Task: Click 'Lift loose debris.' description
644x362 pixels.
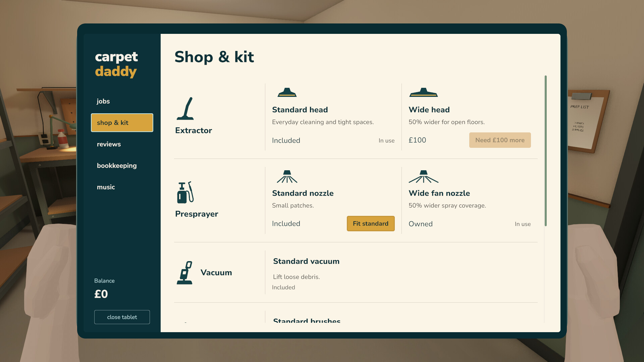Action: pos(297,277)
